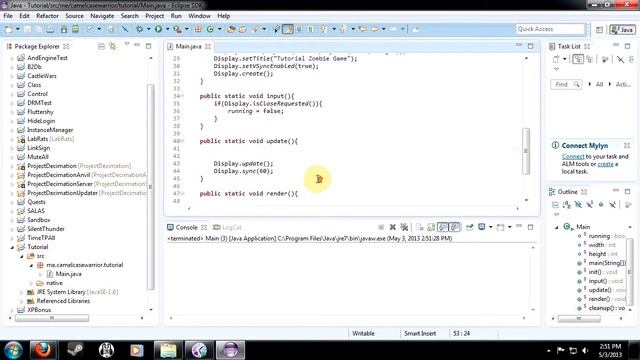
Task: Toggle Show Console on standard output
Action: pos(443,227)
